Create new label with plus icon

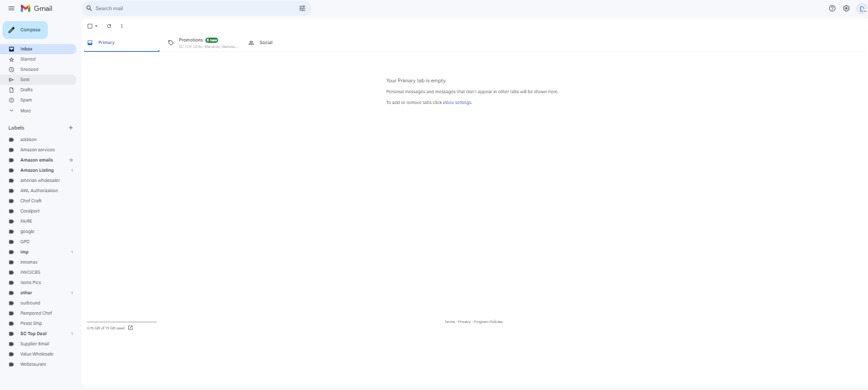[71, 128]
